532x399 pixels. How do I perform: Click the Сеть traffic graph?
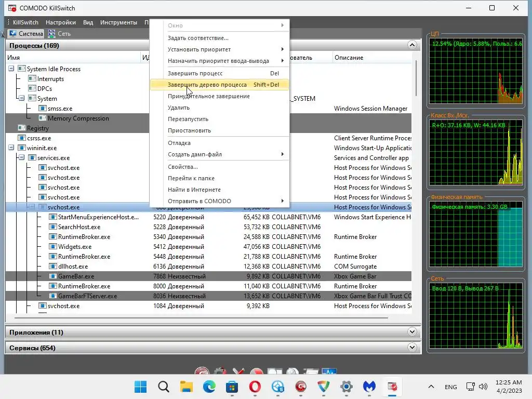476,315
